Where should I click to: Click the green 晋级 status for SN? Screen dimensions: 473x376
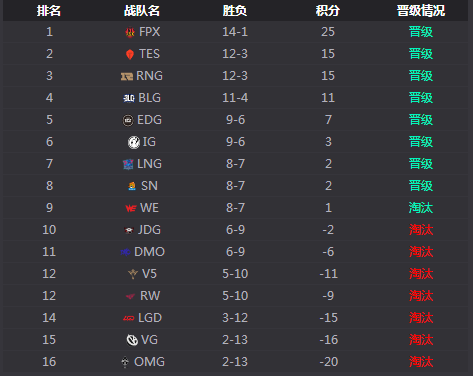[x=421, y=186]
